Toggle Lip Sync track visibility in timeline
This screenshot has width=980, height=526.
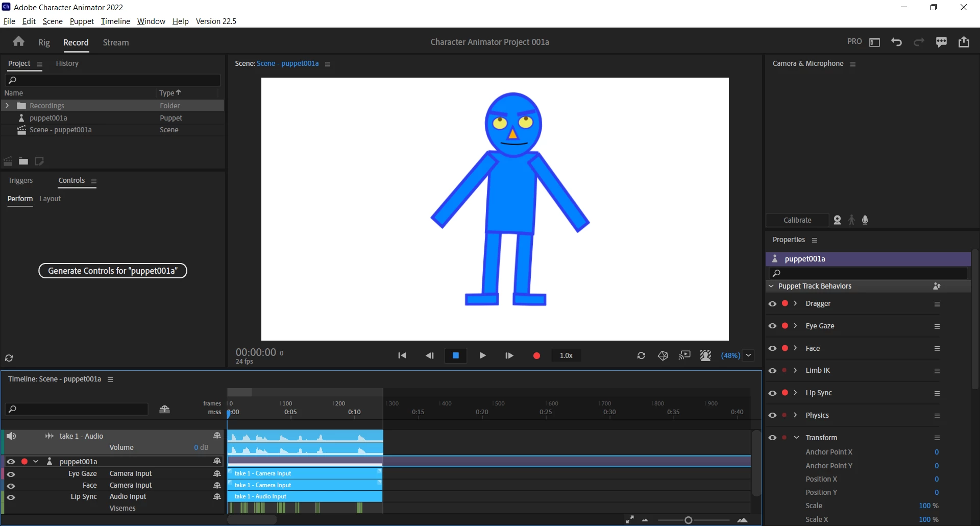(11, 496)
